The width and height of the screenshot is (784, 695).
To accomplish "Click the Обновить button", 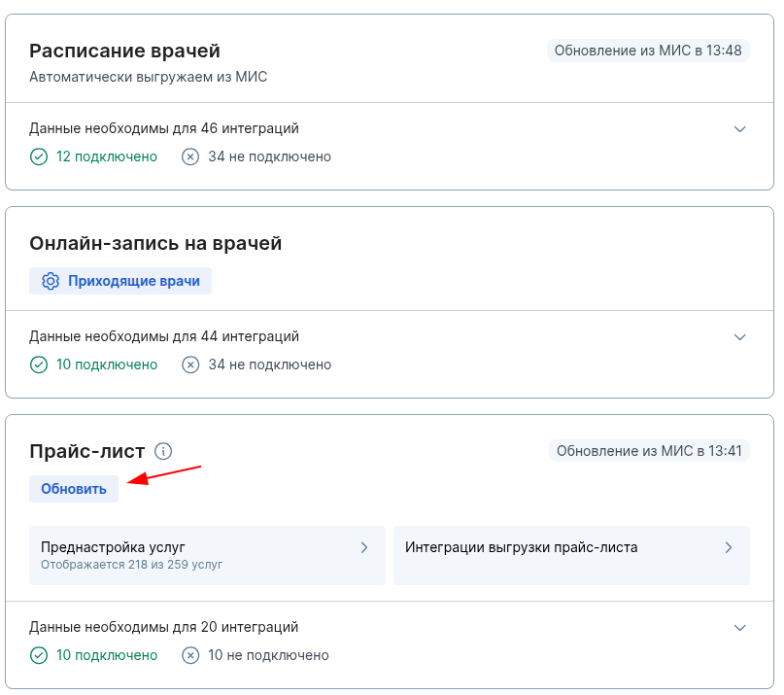I will pyautogui.click(x=74, y=489).
